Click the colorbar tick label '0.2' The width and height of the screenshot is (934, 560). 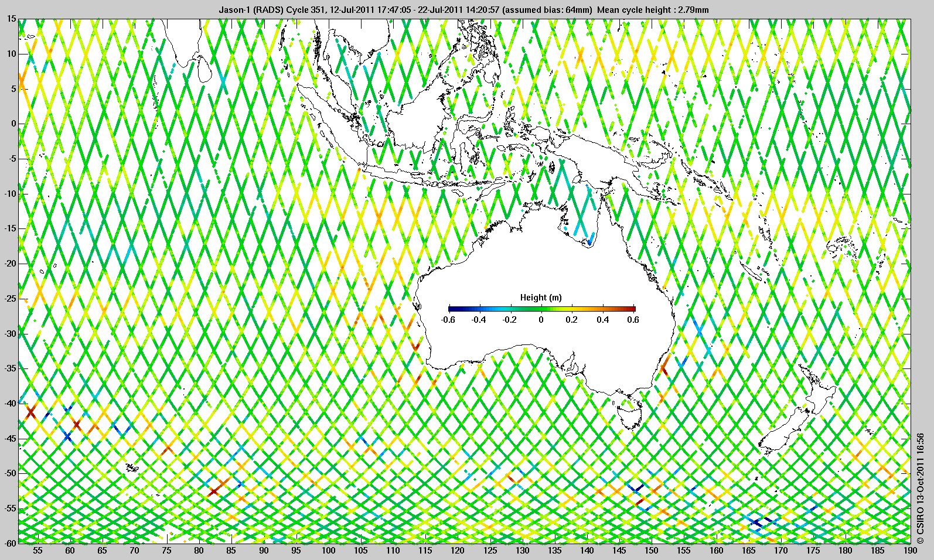coord(572,320)
